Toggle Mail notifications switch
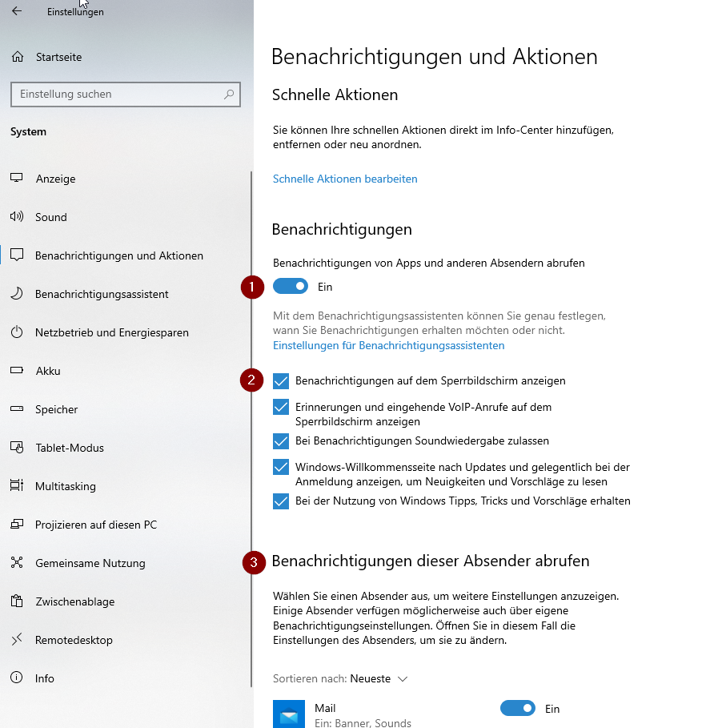 click(x=518, y=708)
